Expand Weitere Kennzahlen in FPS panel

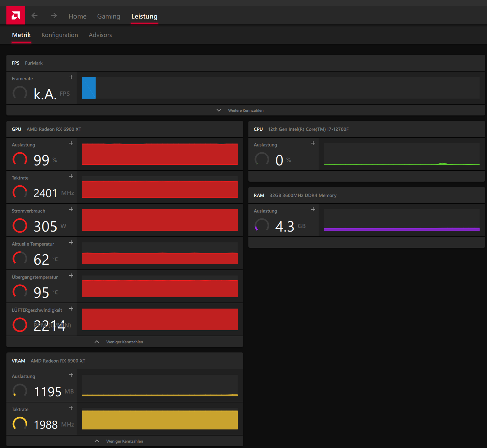(x=246, y=110)
